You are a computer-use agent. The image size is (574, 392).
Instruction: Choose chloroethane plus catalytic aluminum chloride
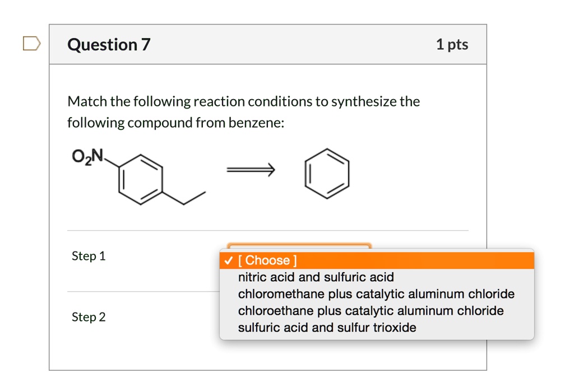[x=370, y=311]
